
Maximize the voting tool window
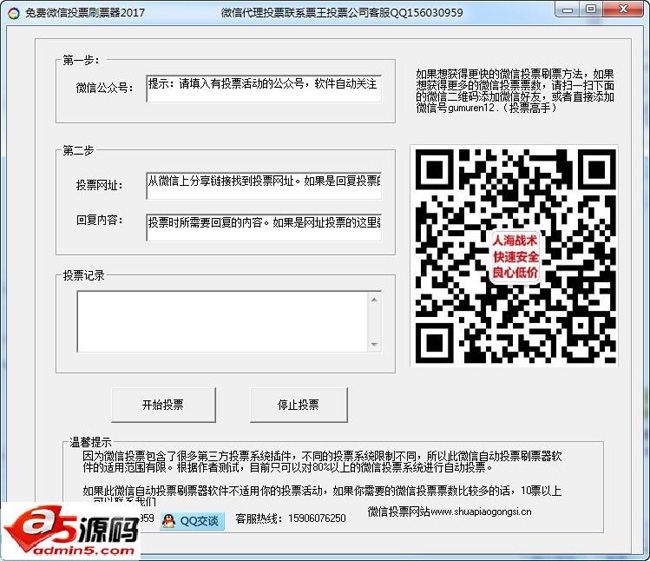(591, 9)
